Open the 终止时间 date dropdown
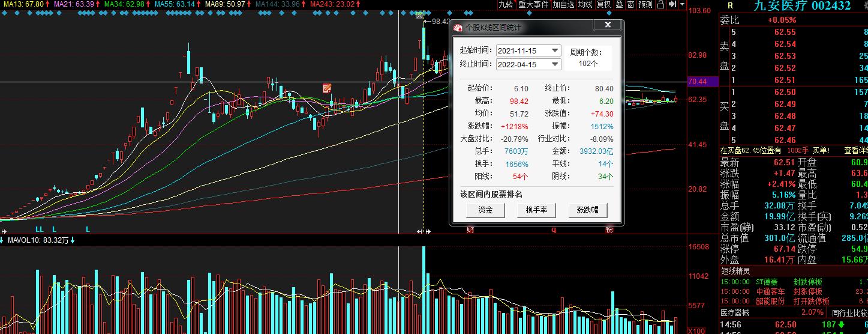This screenshot has width=868, height=334. [x=555, y=64]
